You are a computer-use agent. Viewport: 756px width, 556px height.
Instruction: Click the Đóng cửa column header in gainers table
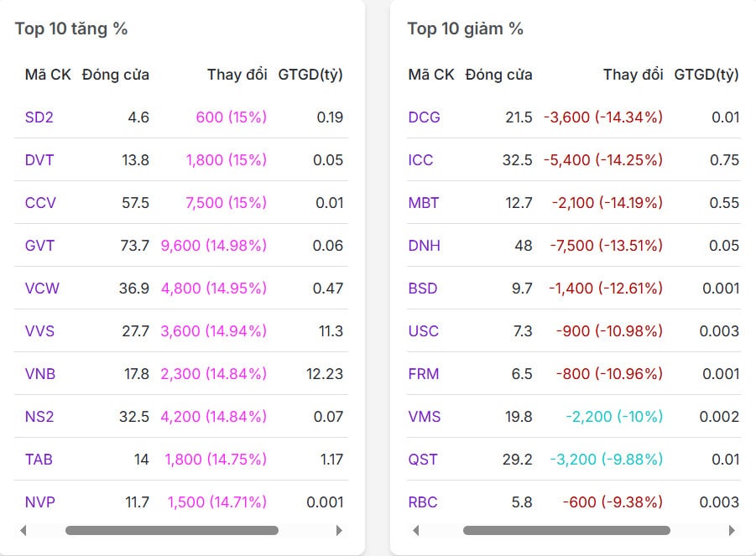(x=112, y=74)
